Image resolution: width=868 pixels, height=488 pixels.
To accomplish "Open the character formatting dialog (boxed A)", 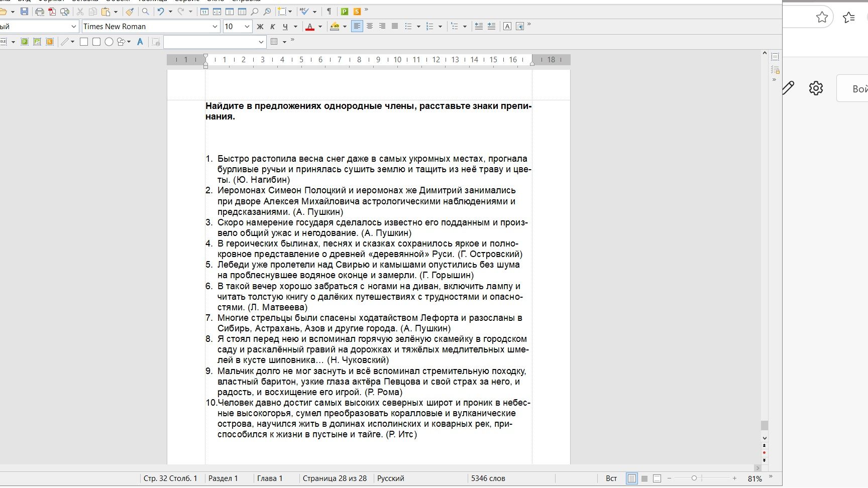I will [x=507, y=27].
